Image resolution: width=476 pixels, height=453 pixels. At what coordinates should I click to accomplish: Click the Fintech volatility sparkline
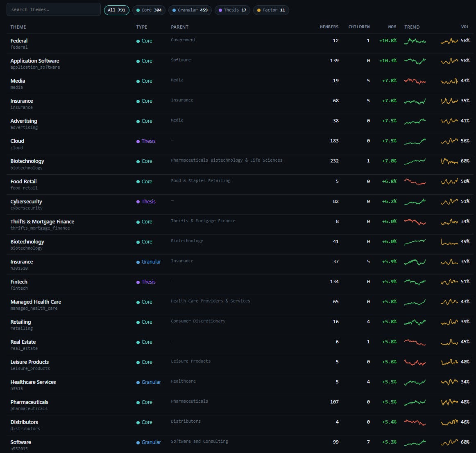(449, 282)
